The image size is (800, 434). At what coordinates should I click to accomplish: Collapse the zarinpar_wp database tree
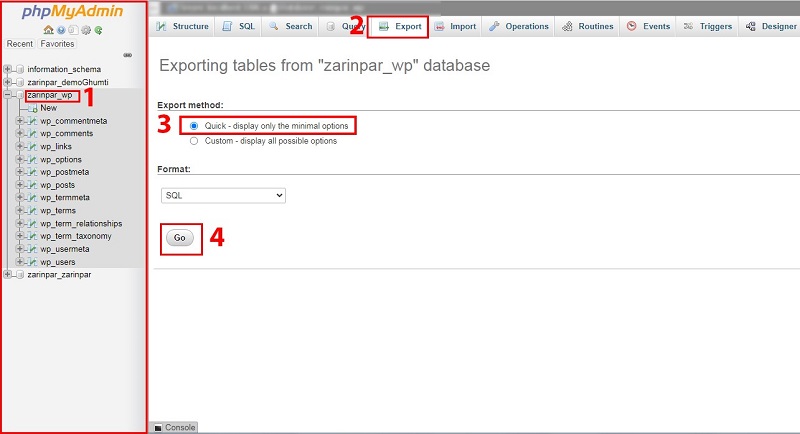pyautogui.click(x=8, y=95)
